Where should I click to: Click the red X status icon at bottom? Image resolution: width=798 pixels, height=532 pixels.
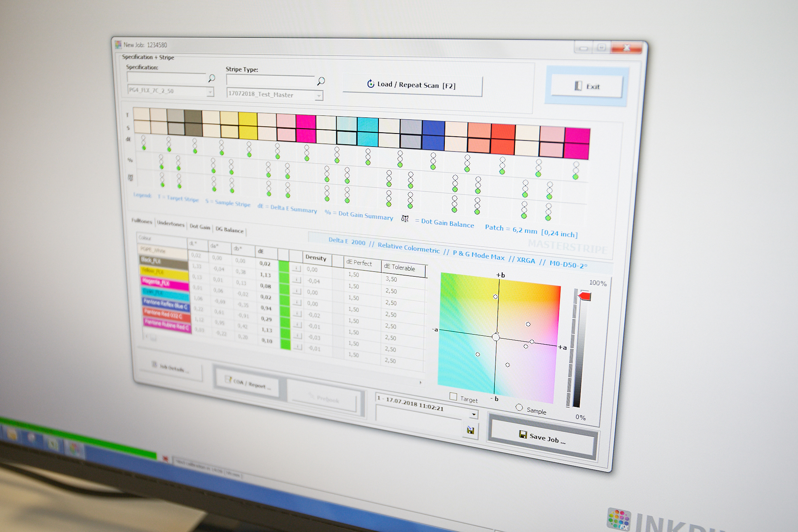(x=165, y=458)
